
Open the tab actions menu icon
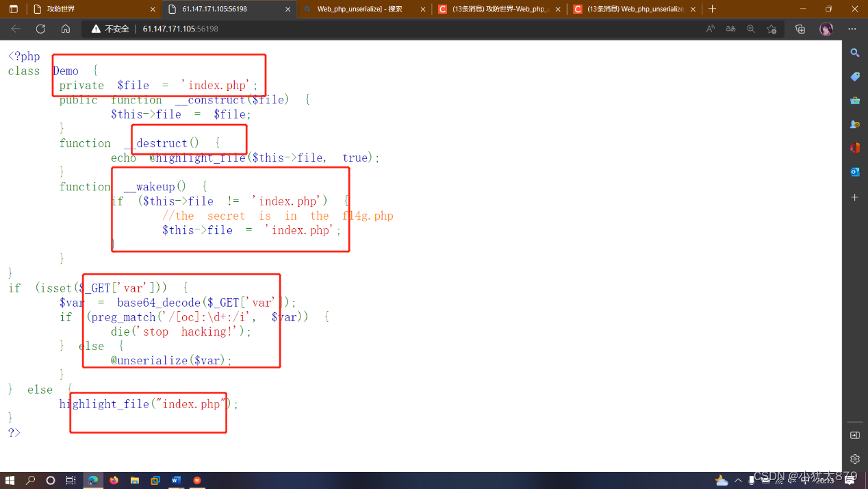pos(13,9)
